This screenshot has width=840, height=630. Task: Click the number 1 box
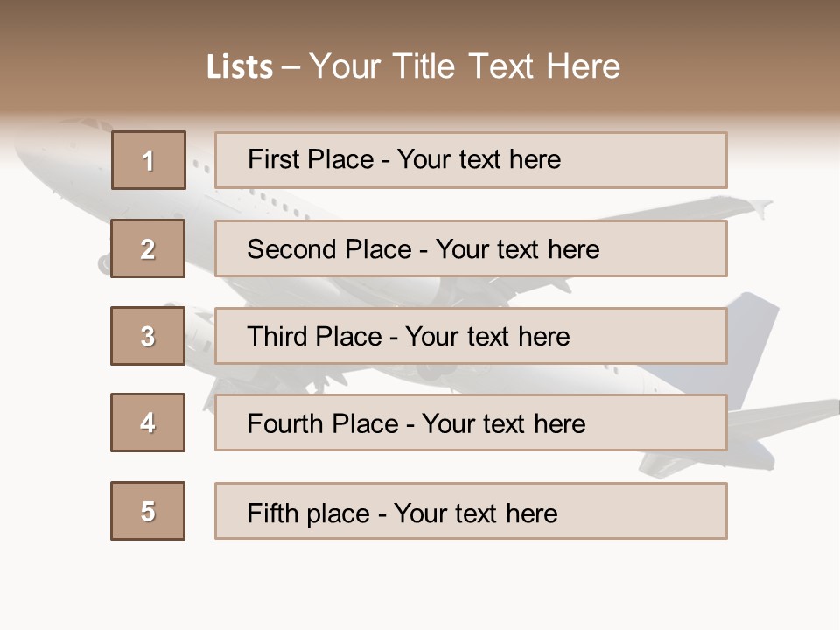point(149,160)
